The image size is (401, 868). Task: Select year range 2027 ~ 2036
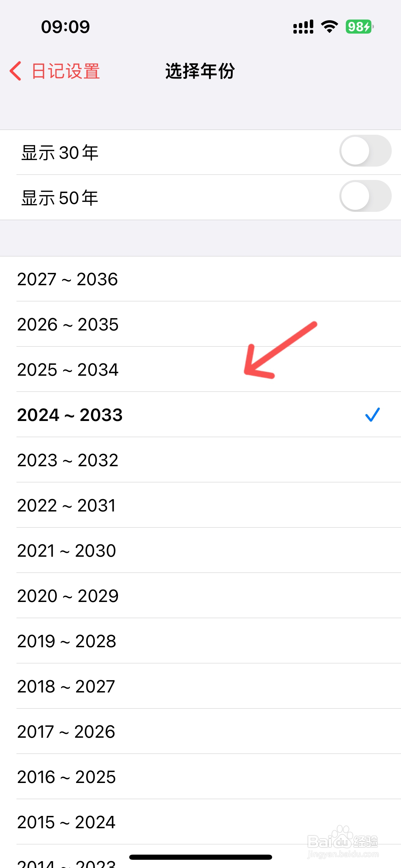coord(200,279)
